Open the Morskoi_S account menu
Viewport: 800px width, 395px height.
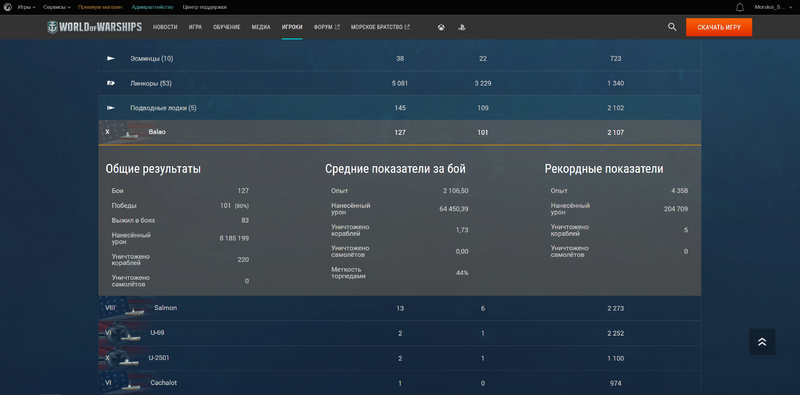coord(770,7)
